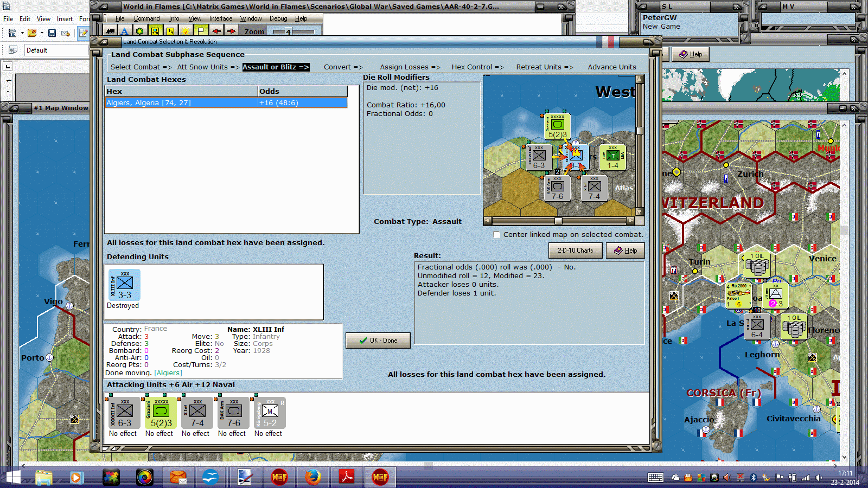Open the open-file dropdown arrow
Screen dimensions: 868x488
(x=41, y=33)
